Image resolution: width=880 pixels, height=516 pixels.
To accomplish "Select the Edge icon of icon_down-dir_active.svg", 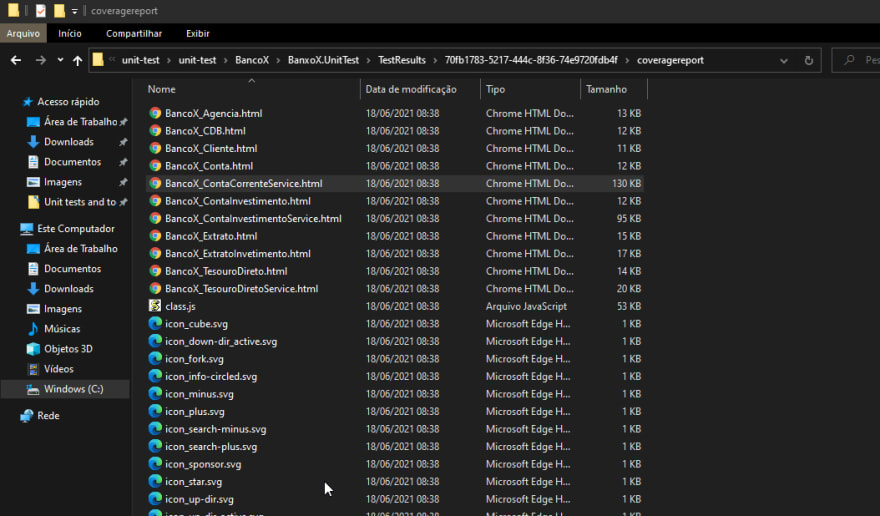I will pyautogui.click(x=155, y=341).
